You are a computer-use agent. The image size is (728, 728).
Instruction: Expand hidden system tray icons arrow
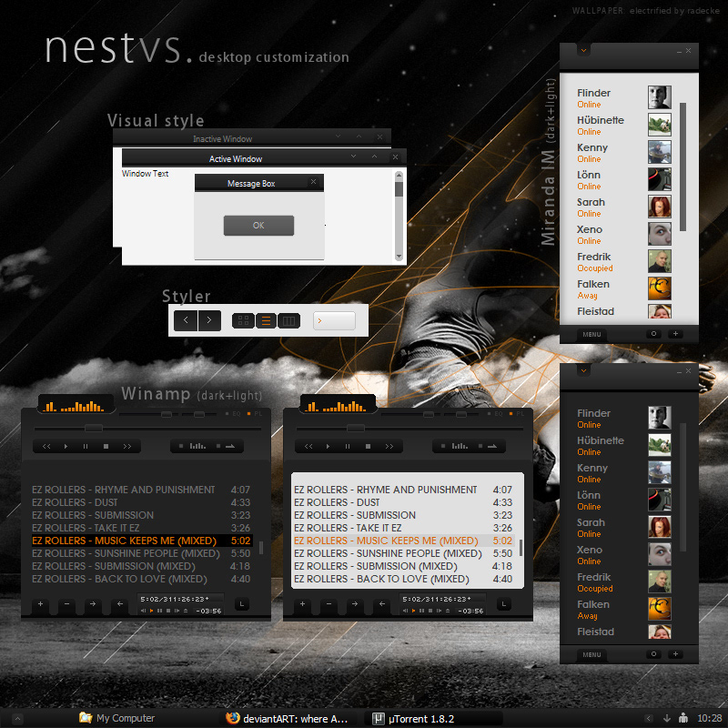click(x=649, y=718)
